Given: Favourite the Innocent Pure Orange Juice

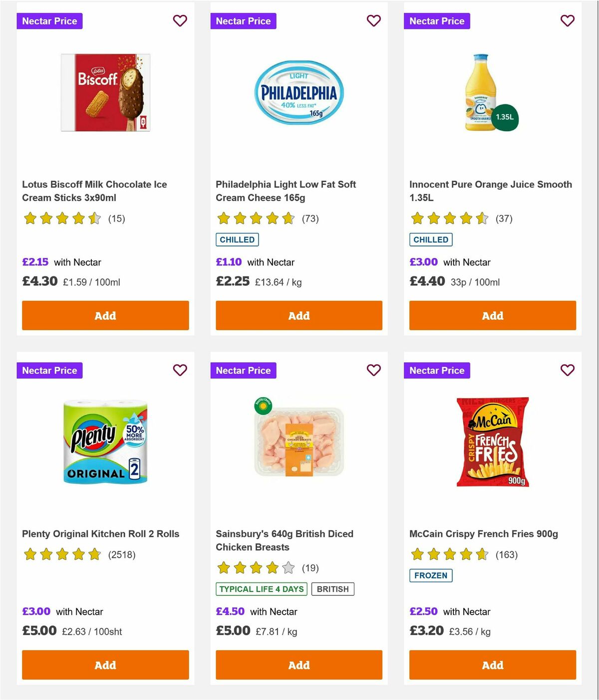Looking at the screenshot, I should pyautogui.click(x=567, y=21).
